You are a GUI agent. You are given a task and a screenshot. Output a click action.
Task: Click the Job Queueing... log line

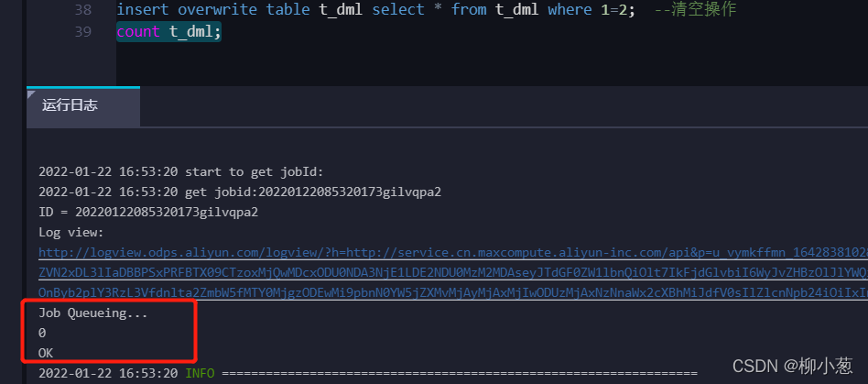93,313
